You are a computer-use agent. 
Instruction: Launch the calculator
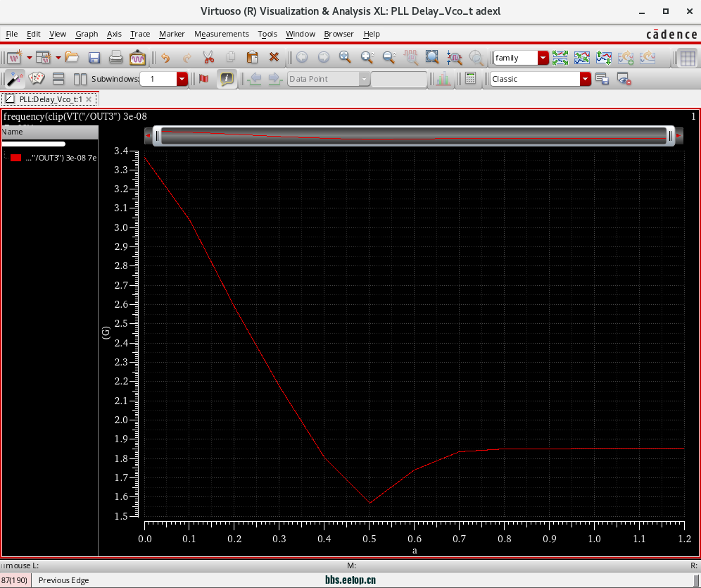pyautogui.click(x=470, y=79)
